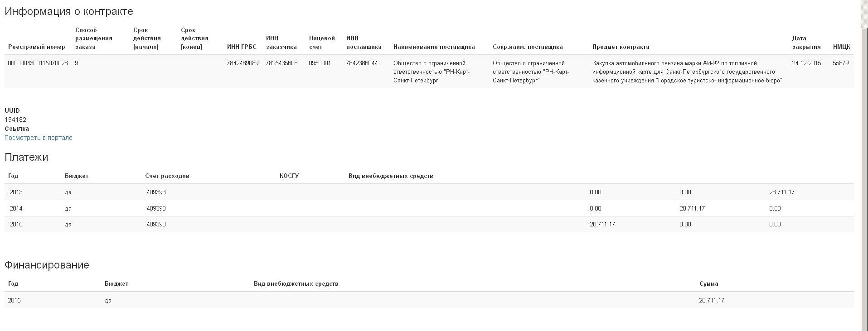The height and width of the screenshot is (331, 868).
Task: Click the 'Наименование поставщика' column header
Action: [434, 47]
